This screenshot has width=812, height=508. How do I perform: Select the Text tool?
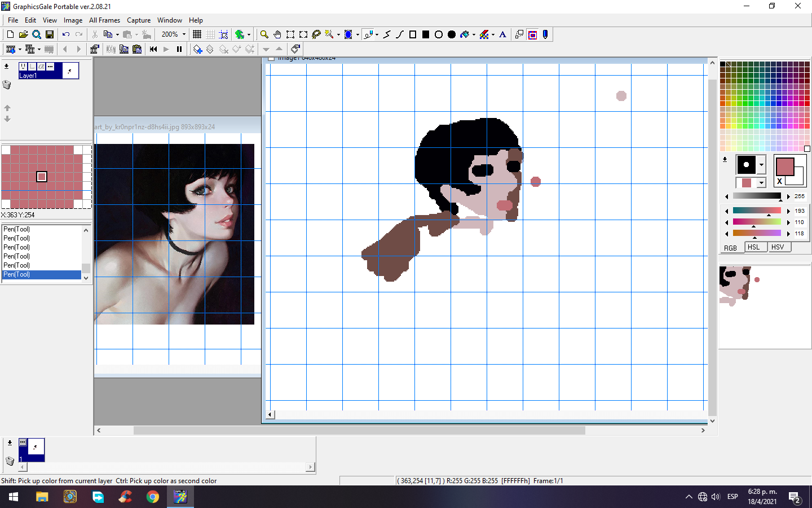click(x=503, y=34)
